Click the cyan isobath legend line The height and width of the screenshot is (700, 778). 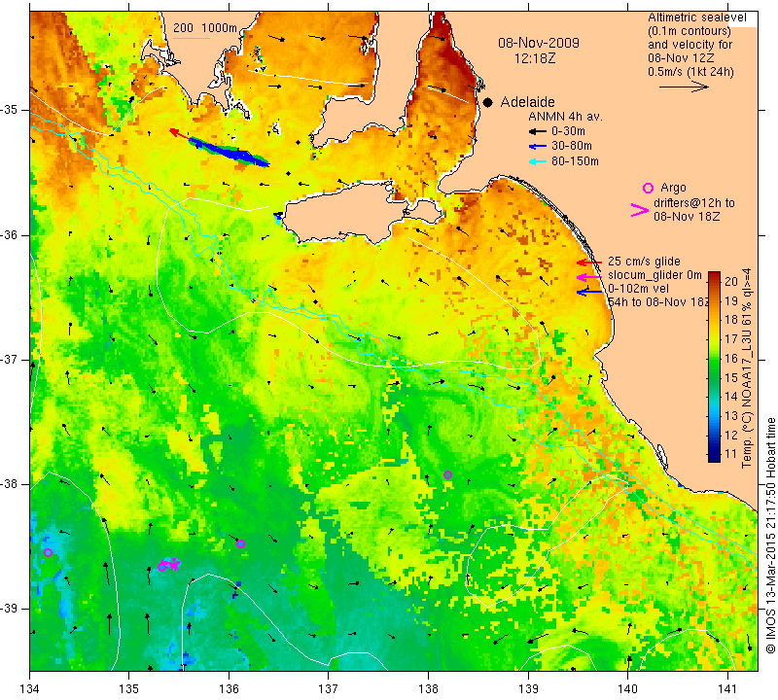[192, 38]
